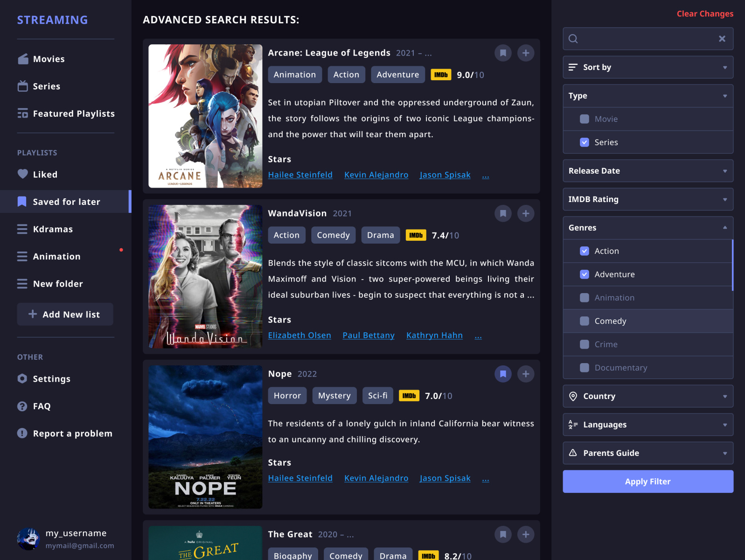This screenshot has height=560, width=745.
Task: Uncheck the Adventure genre filter
Action: 585,274
